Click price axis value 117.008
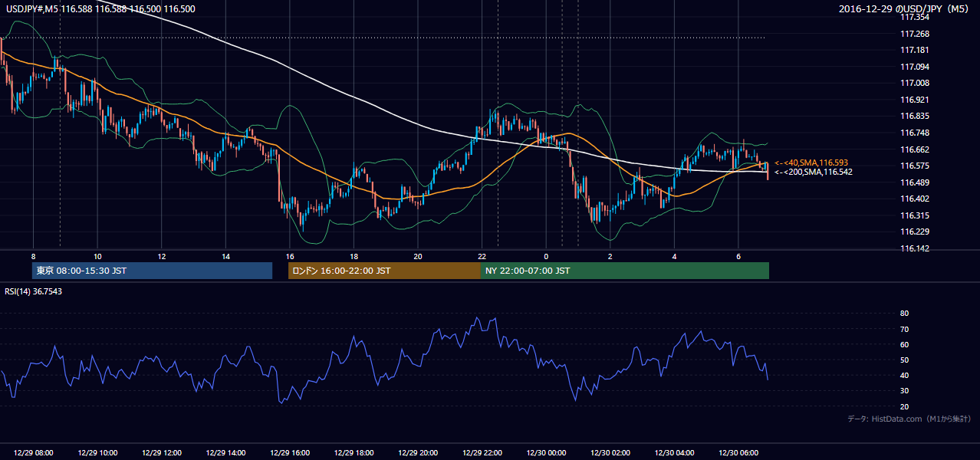Image resolution: width=980 pixels, height=460 pixels. click(x=914, y=83)
